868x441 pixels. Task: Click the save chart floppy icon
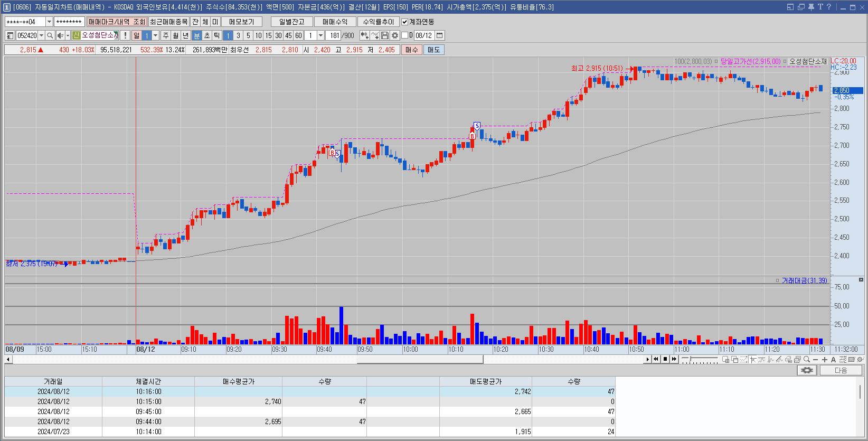(385, 35)
